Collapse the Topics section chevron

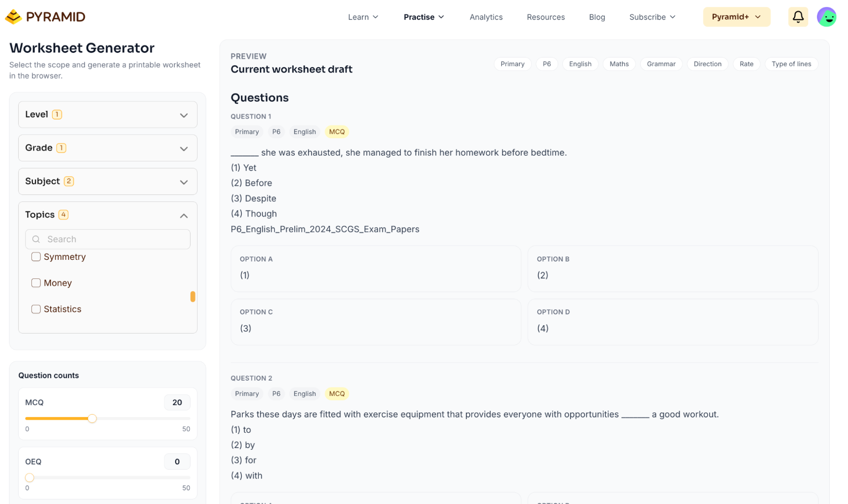[x=184, y=216]
